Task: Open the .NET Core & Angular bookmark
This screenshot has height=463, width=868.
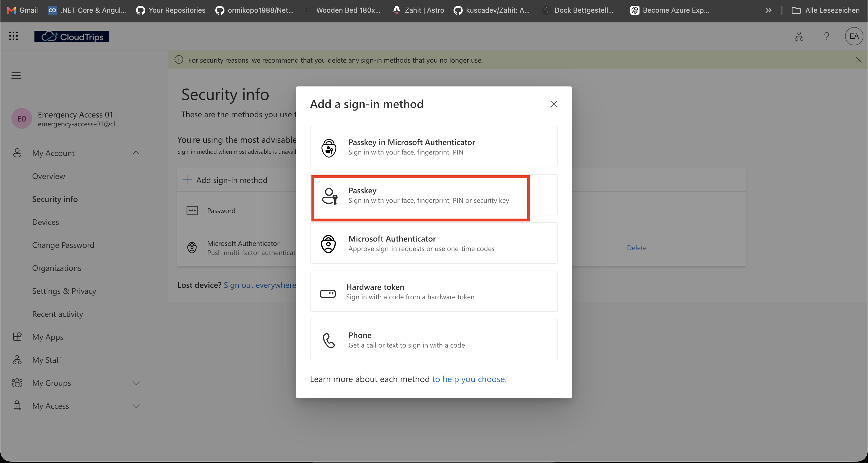Action: [87, 10]
